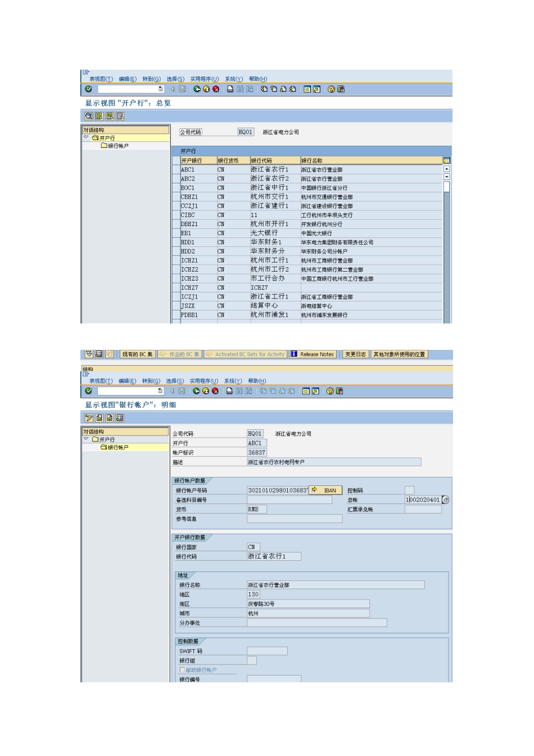Collapse 开户行 tree node in upper dialog structure
The image size is (534, 756).
86,137
